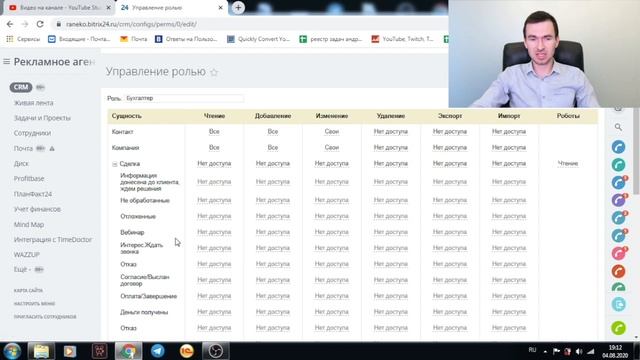The height and width of the screenshot is (360, 640).
Task: Open ПланФакт24 in sidebar
Action: [x=33, y=194]
